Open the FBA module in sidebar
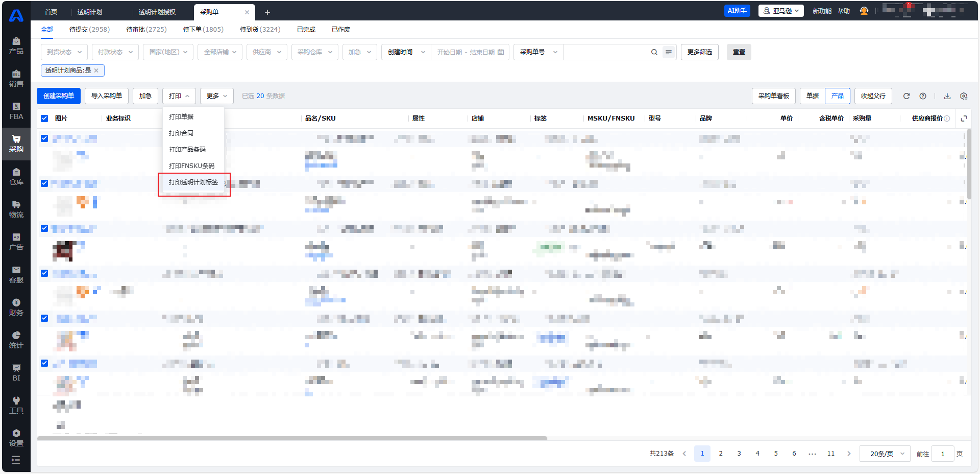The height and width of the screenshot is (474, 980). click(16, 111)
